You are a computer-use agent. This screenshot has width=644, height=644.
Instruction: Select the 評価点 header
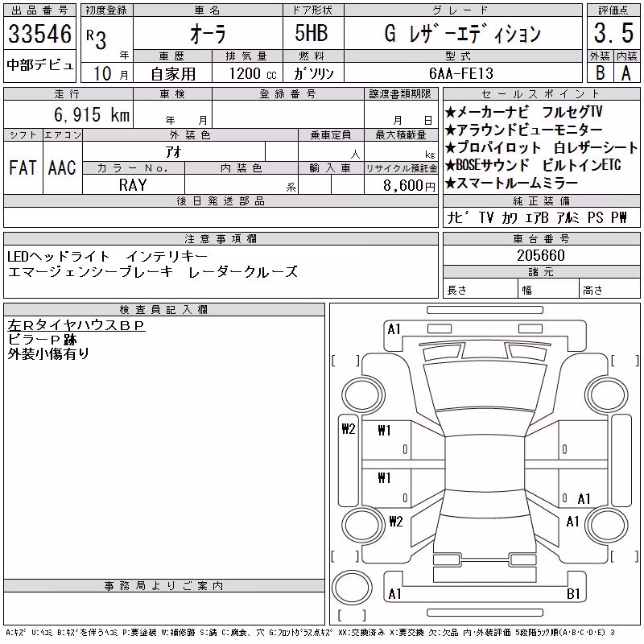coord(613,10)
